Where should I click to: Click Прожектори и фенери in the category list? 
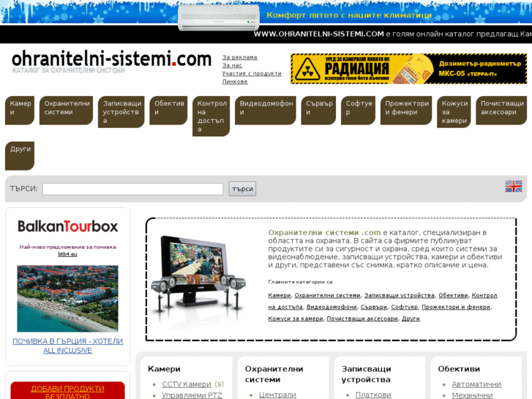coord(456,307)
